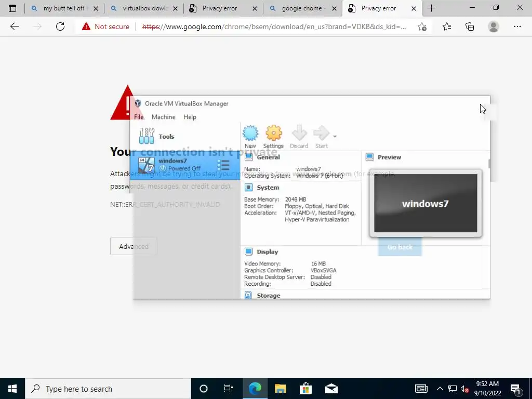This screenshot has width=532, height=399.
Task: Click the System section header
Action: pos(268,187)
